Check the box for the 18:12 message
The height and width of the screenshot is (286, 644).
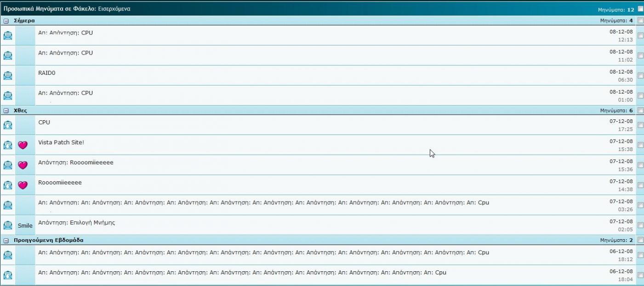(641, 256)
